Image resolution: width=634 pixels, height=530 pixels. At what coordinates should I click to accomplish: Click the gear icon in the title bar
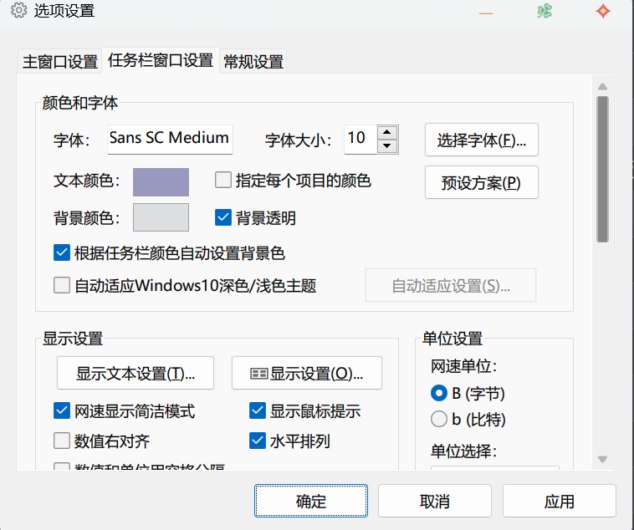[18, 12]
